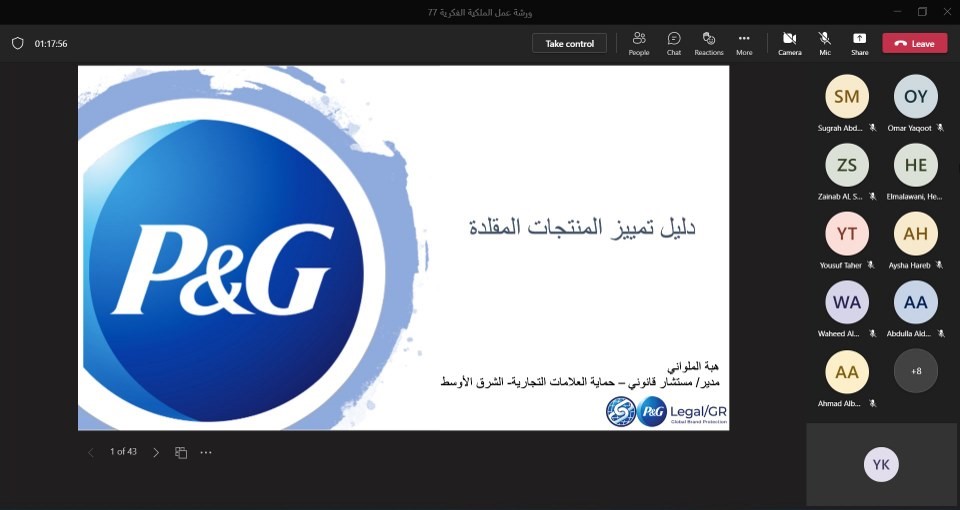Screen dimensions: 960x510
Task: Turn on the Camera
Action: (x=789, y=43)
